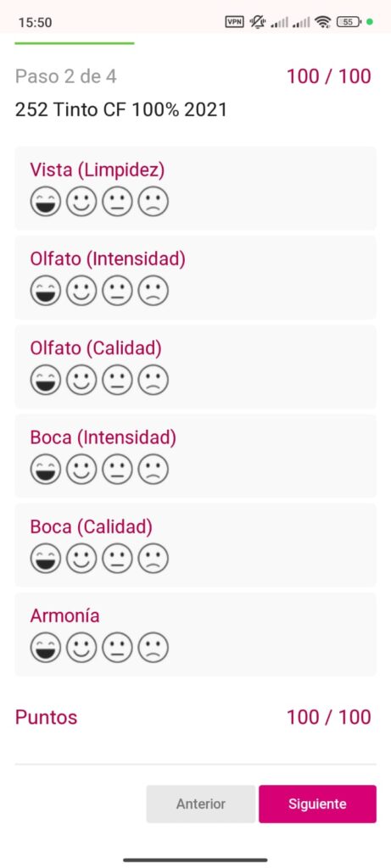Select the laughing face for Vista (Limpidez)

(x=46, y=202)
